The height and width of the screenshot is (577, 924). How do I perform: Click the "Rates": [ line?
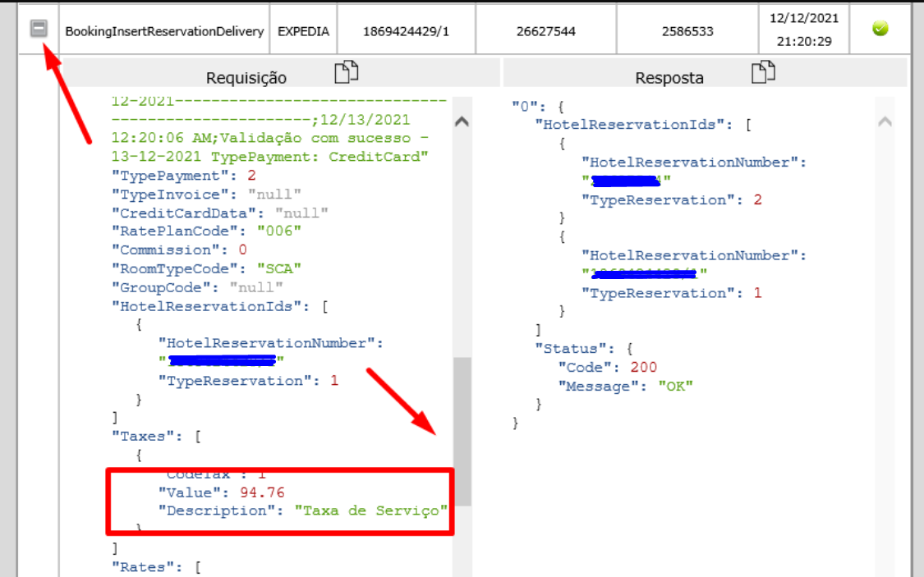pos(156,567)
